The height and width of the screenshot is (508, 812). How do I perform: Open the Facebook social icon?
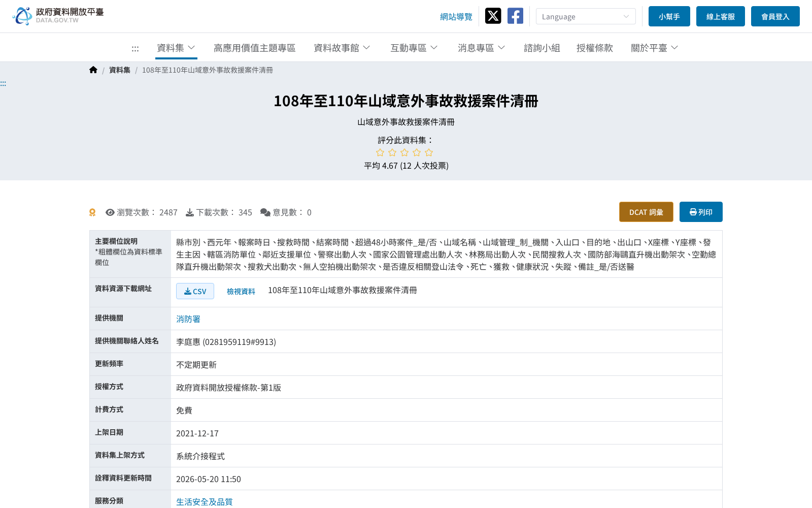[515, 16]
